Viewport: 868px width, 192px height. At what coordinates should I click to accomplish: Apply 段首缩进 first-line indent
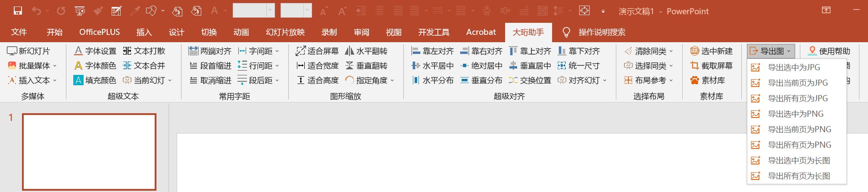pyautogui.click(x=210, y=65)
